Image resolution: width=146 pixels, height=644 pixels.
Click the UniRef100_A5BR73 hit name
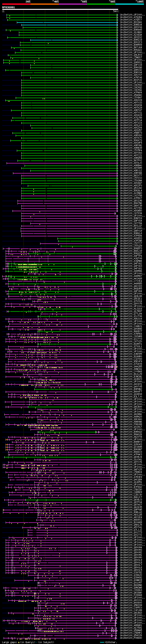point(131,133)
